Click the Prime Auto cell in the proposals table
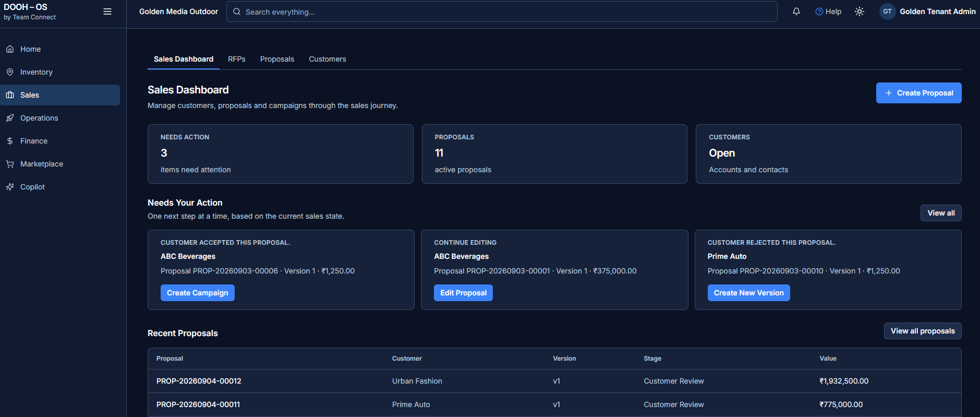 [x=411, y=404]
